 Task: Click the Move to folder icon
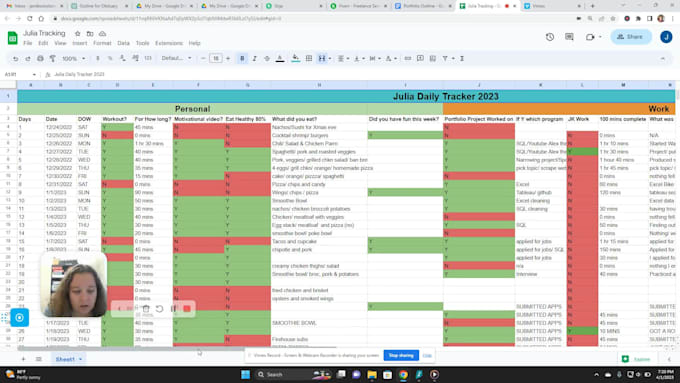pyautogui.click(x=90, y=33)
